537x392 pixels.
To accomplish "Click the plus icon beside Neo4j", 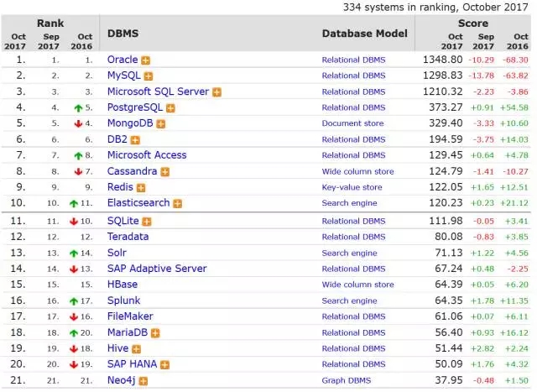I will [x=143, y=381].
